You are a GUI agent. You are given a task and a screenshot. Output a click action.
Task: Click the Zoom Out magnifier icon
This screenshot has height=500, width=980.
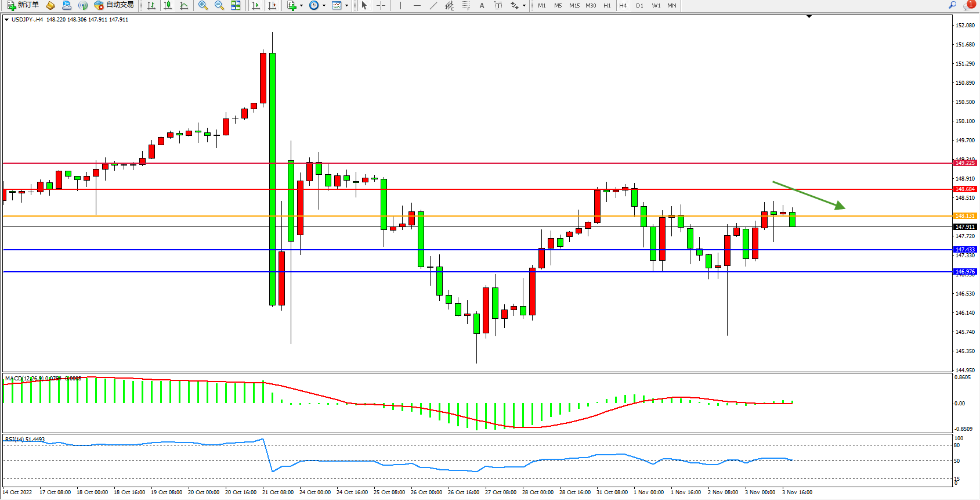point(219,5)
